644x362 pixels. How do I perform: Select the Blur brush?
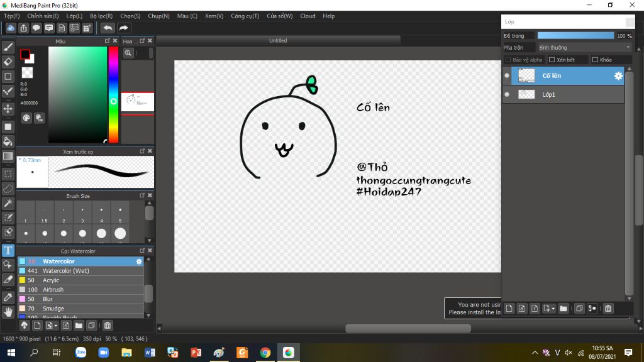(x=80, y=299)
